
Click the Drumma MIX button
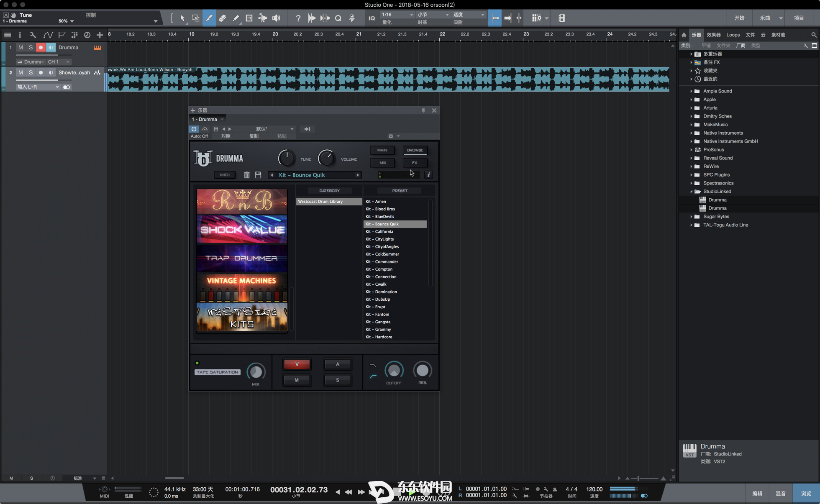tap(382, 163)
